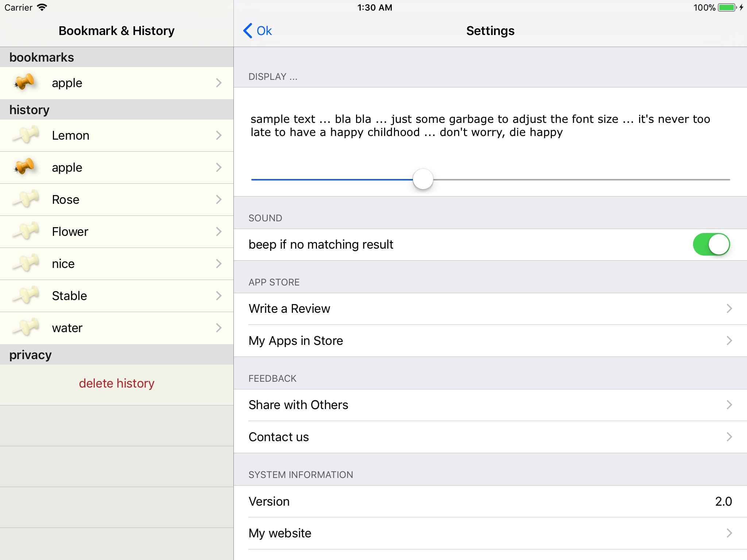Screen dimensions: 747x560
Task: Click the apple bookmark icon
Action: tap(25, 82)
